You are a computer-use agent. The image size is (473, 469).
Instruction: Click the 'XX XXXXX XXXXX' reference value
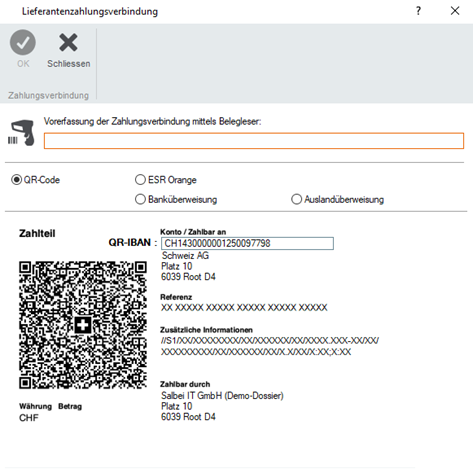[x=244, y=307]
